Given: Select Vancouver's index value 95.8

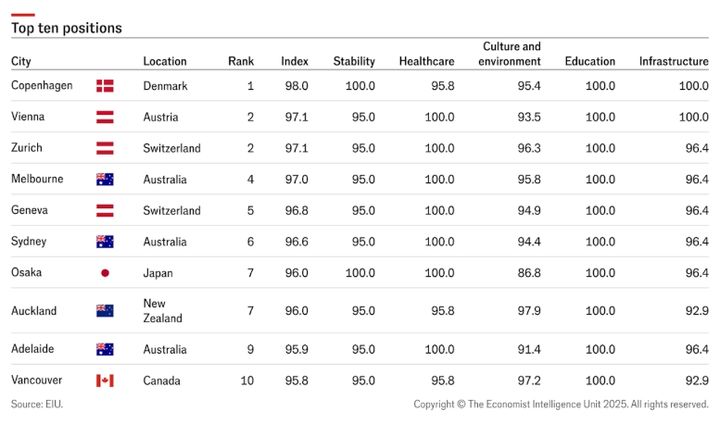Looking at the screenshot, I should 296,381.
